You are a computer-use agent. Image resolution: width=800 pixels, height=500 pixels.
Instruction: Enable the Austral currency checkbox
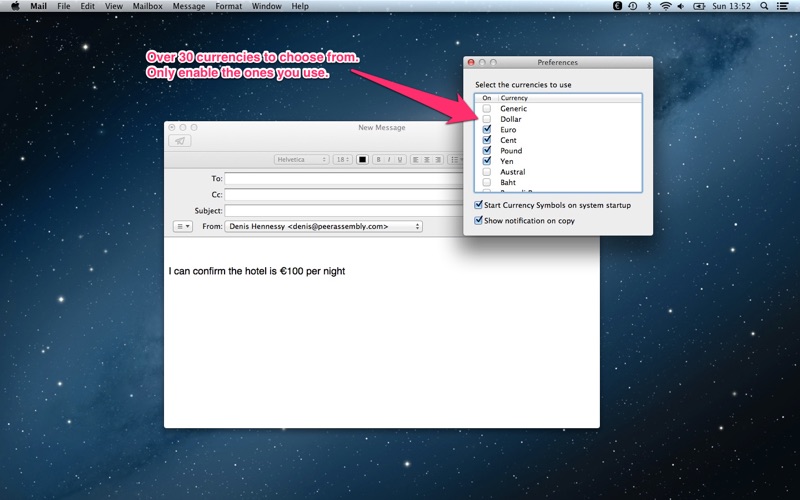click(487, 172)
